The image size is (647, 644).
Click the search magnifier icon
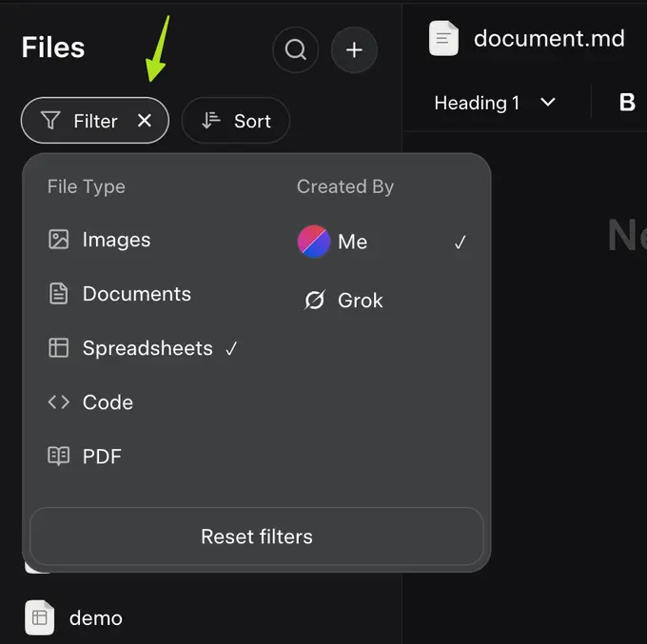[295, 49]
